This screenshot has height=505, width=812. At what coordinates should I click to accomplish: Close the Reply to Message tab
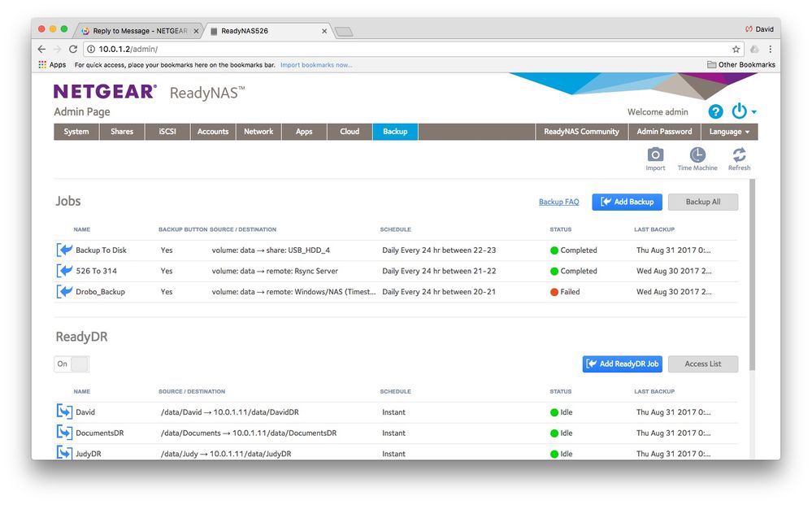pos(196,31)
